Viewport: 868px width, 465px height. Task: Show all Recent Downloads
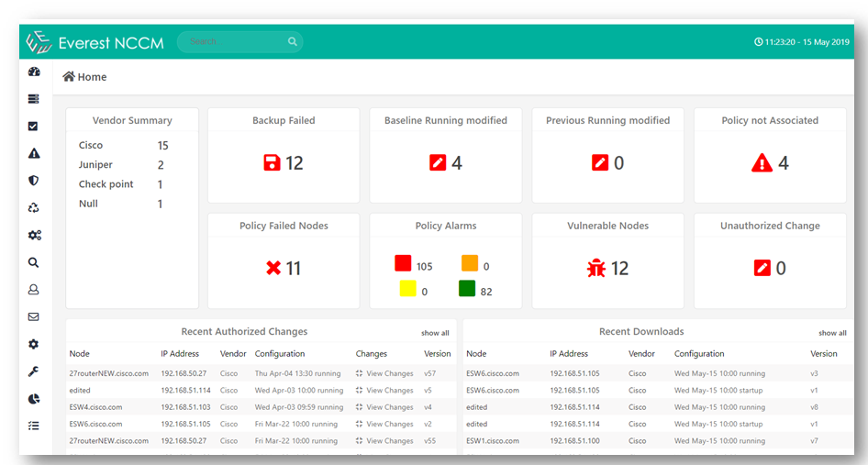[x=832, y=333]
